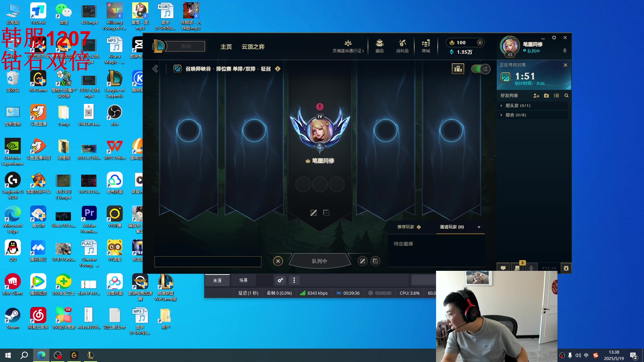Open the Steam desktop shortcut
644x362 pixels.
pos(13,318)
